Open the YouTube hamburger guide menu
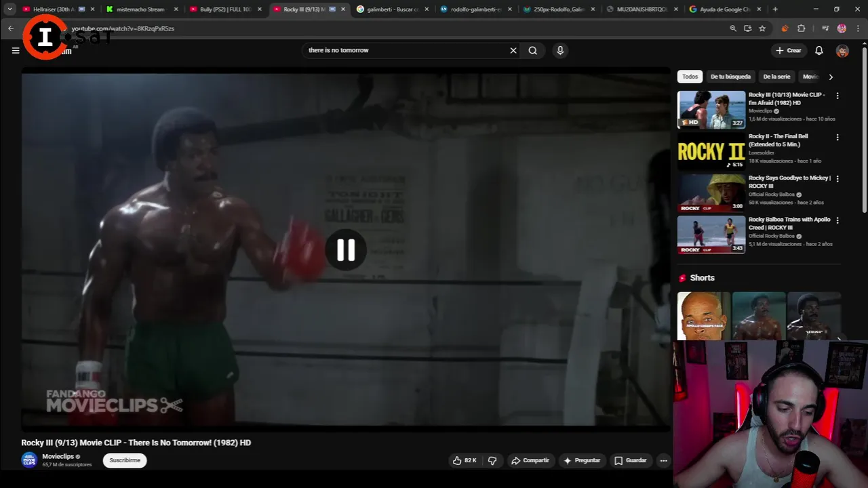868x488 pixels. pyautogui.click(x=16, y=50)
